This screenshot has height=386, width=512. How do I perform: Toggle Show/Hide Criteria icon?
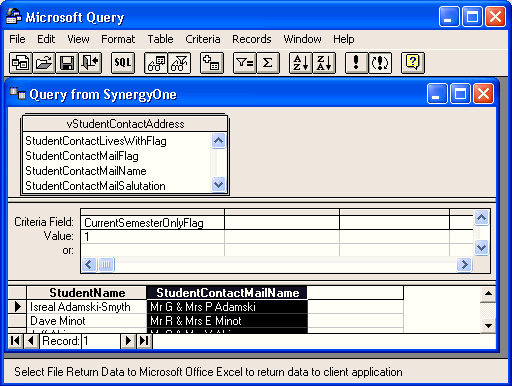tap(179, 63)
